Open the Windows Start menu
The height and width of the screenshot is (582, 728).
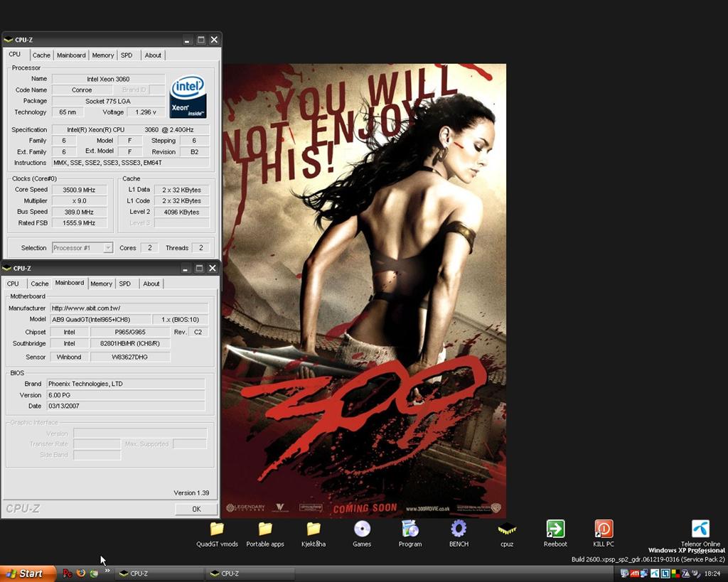(x=27, y=573)
